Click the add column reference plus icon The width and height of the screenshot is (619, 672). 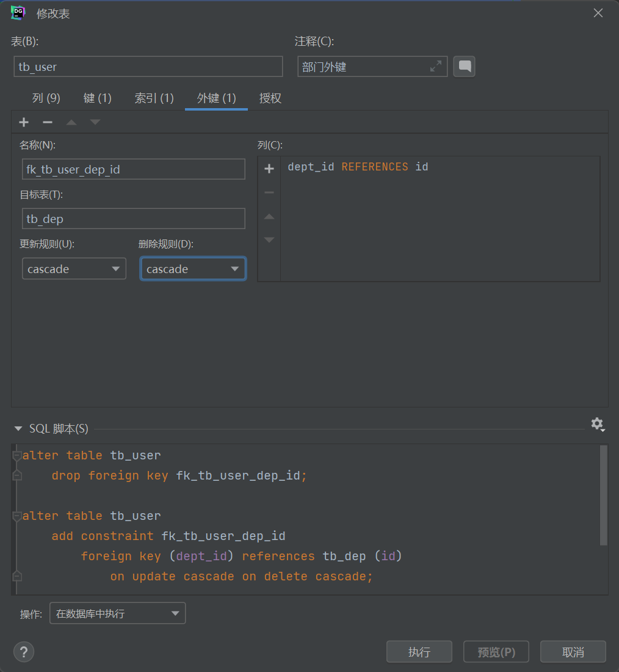tap(269, 169)
